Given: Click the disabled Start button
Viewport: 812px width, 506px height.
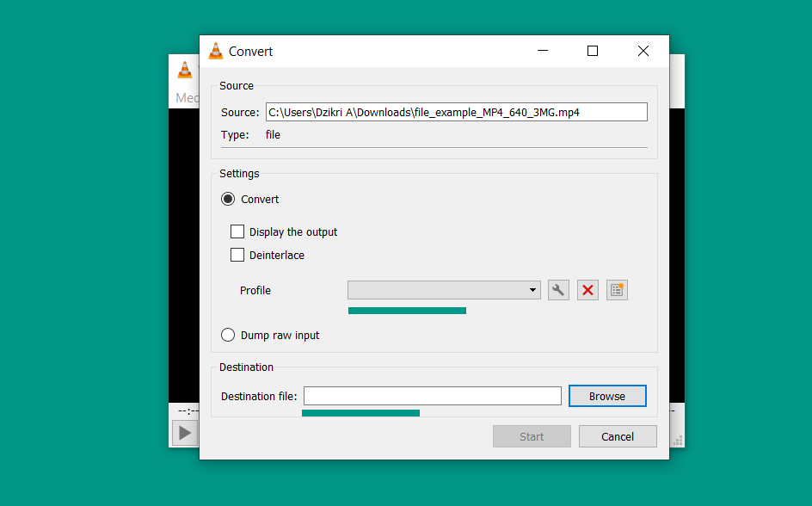Looking at the screenshot, I should (532, 436).
